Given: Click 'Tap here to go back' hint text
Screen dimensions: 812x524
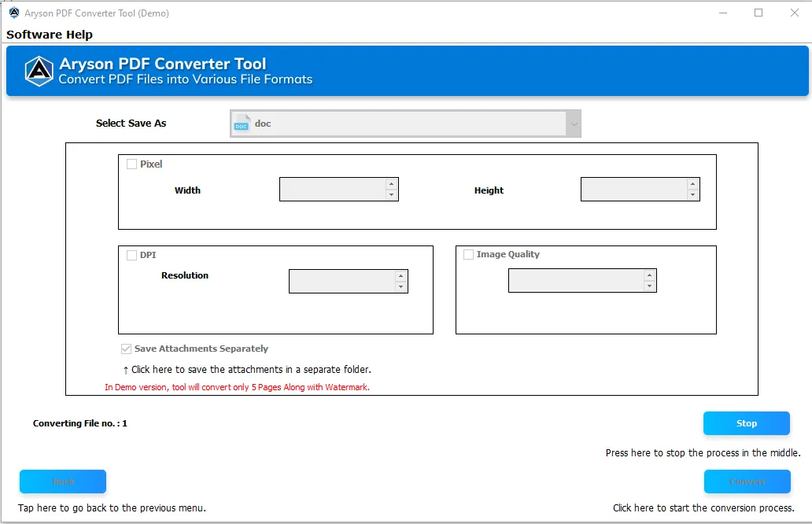Looking at the screenshot, I should pyautogui.click(x=112, y=508).
